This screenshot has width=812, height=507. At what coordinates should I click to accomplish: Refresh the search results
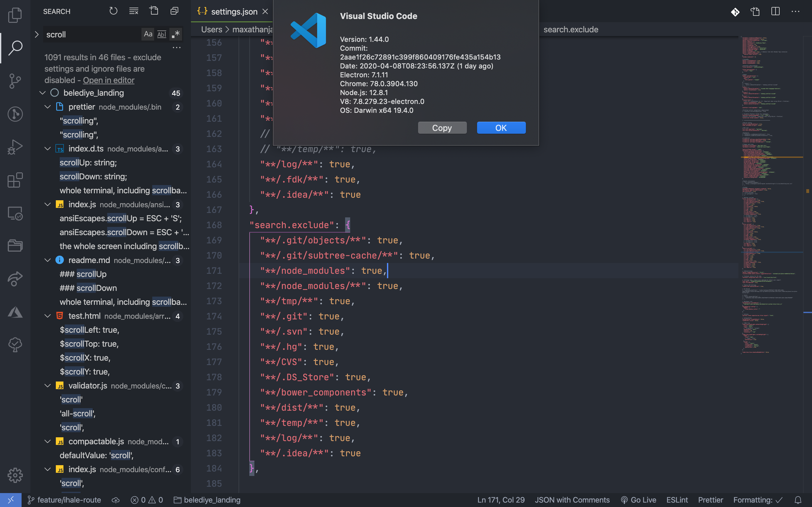[114, 11]
